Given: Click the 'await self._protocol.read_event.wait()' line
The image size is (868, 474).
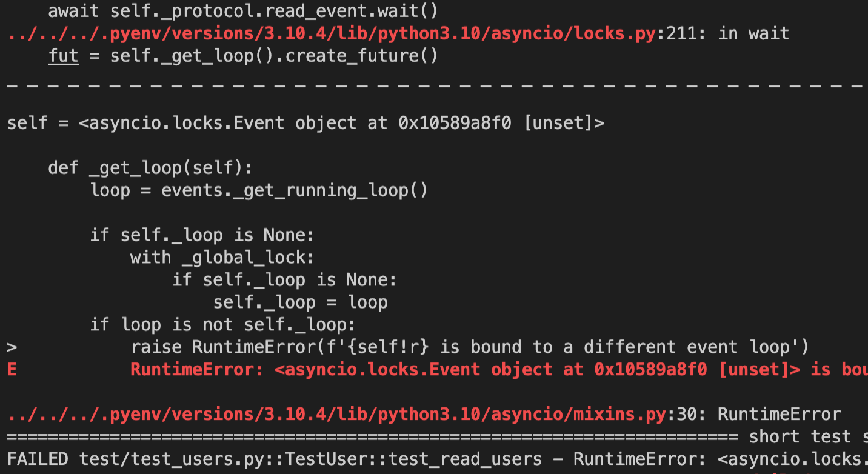Looking at the screenshot, I should (x=243, y=11).
